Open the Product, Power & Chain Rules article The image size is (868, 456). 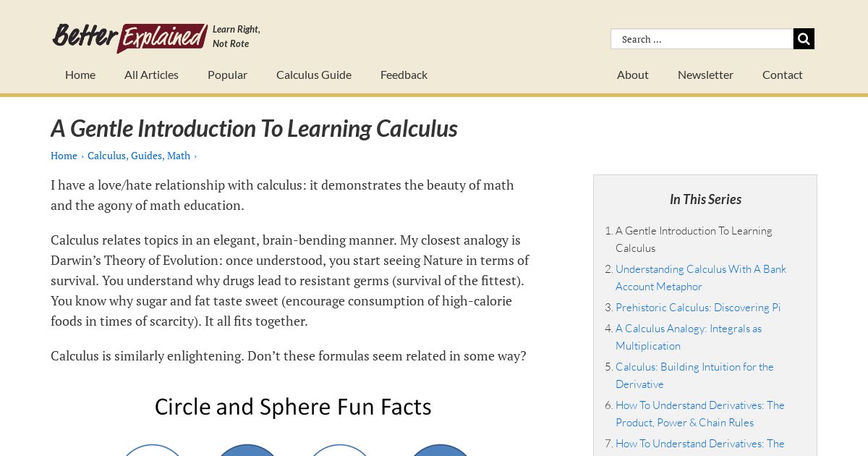tap(700, 413)
